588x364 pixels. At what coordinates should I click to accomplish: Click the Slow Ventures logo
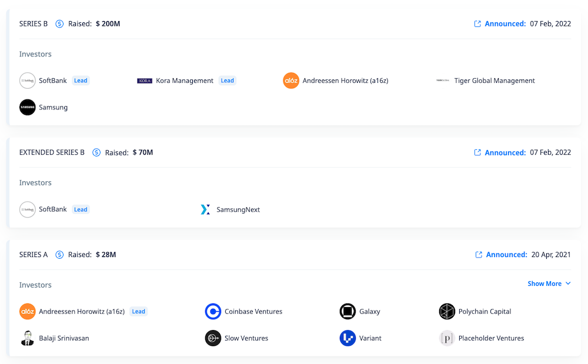(x=213, y=338)
